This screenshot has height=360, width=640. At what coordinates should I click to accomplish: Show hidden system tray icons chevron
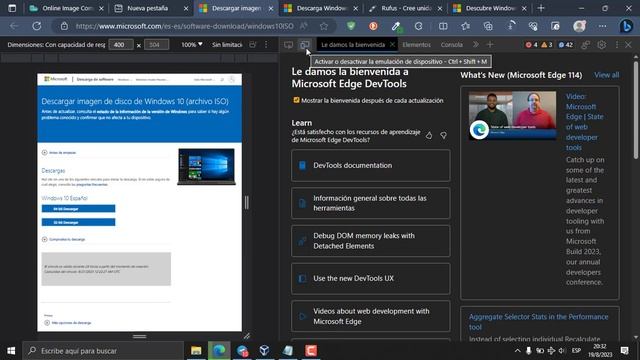click(517, 351)
